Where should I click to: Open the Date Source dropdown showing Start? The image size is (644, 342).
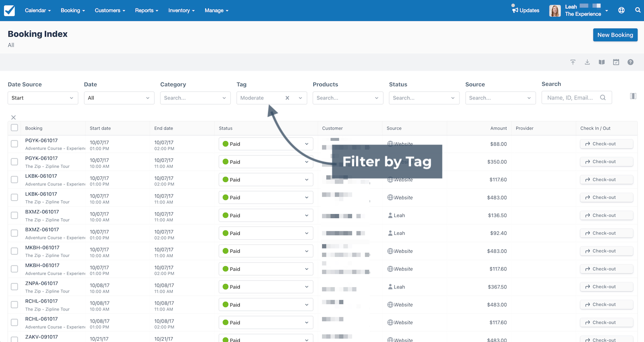(43, 98)
